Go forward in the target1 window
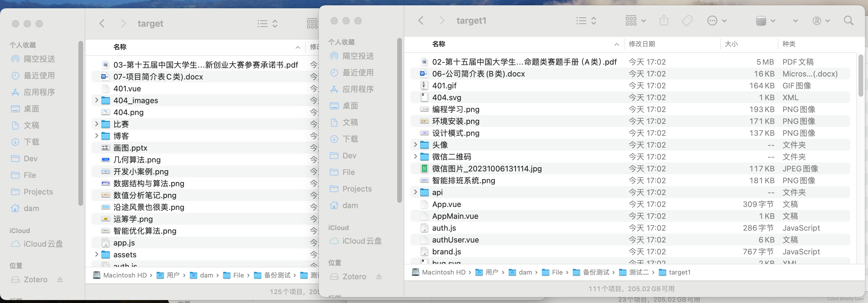Viewport: 868px width, 303px height. pos(442,20)
